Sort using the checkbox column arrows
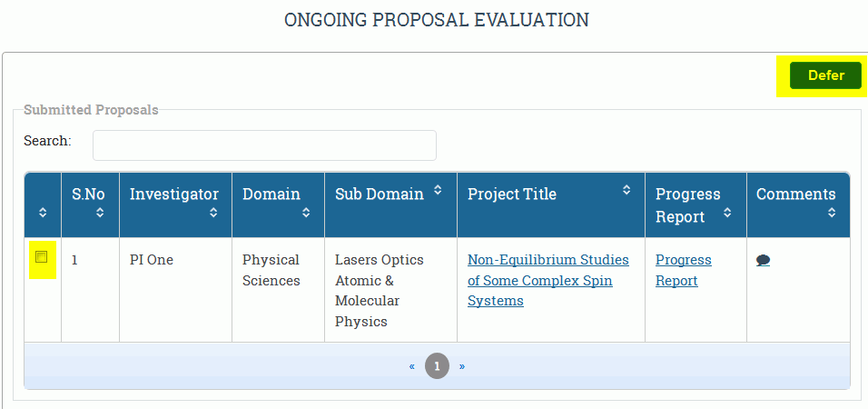Image resolution: width=868 pixels, height=409 pixels. 43,213
